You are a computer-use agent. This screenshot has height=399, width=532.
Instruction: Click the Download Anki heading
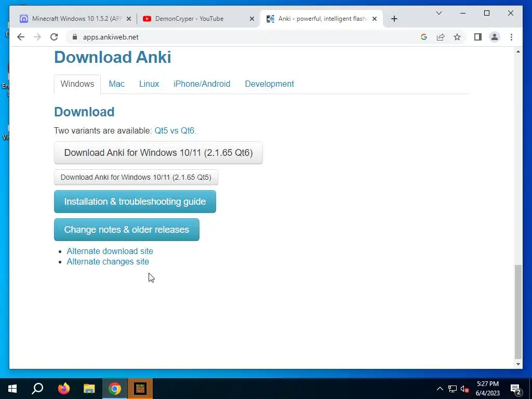113,57
